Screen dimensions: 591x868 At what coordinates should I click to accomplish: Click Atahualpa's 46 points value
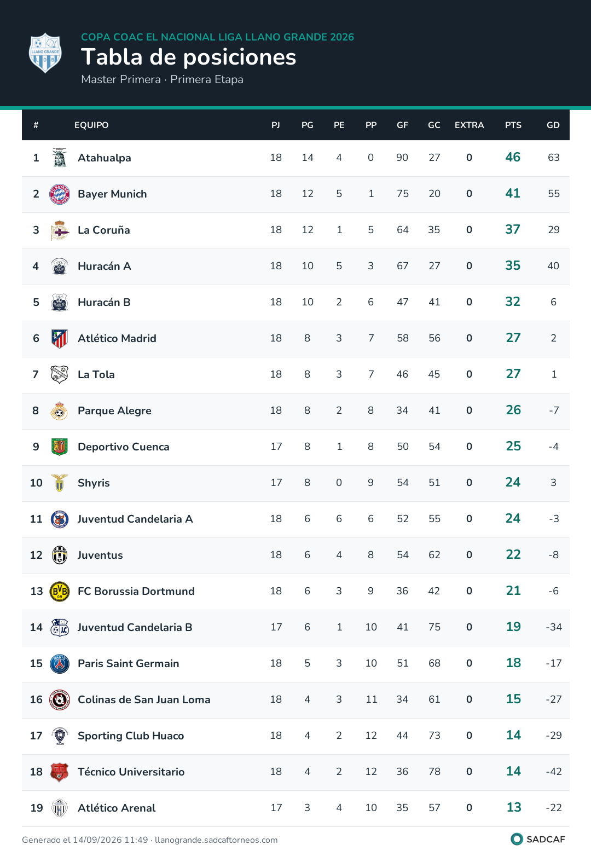(513, 158)
